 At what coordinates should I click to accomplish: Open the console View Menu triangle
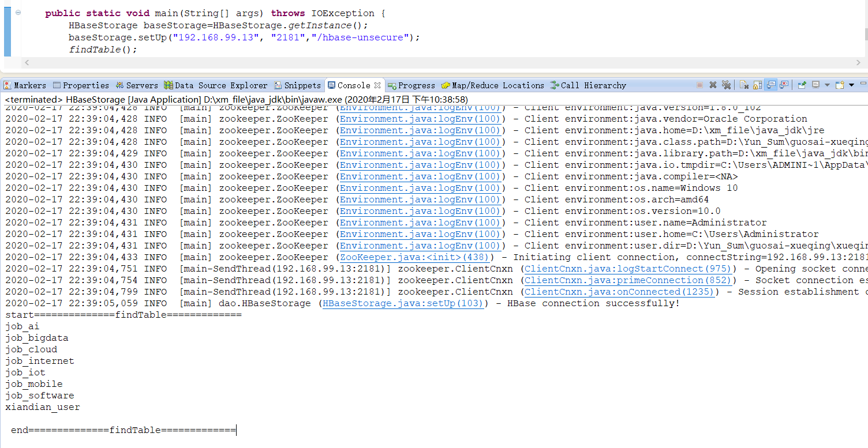click(852, 84)
